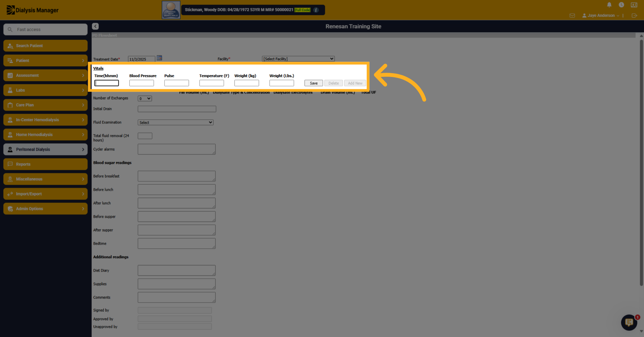The height and width of the screenshot is (337, 644).
Task: Save the vitals entry
Action: click(313, 83)
